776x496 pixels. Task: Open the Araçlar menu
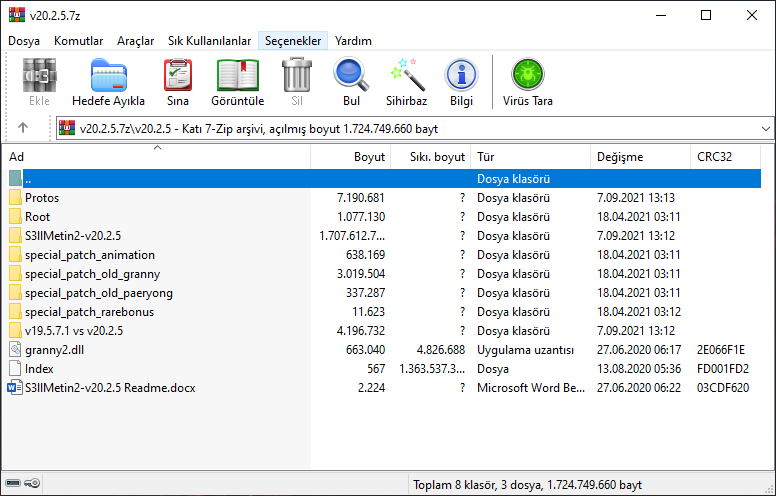135,41
